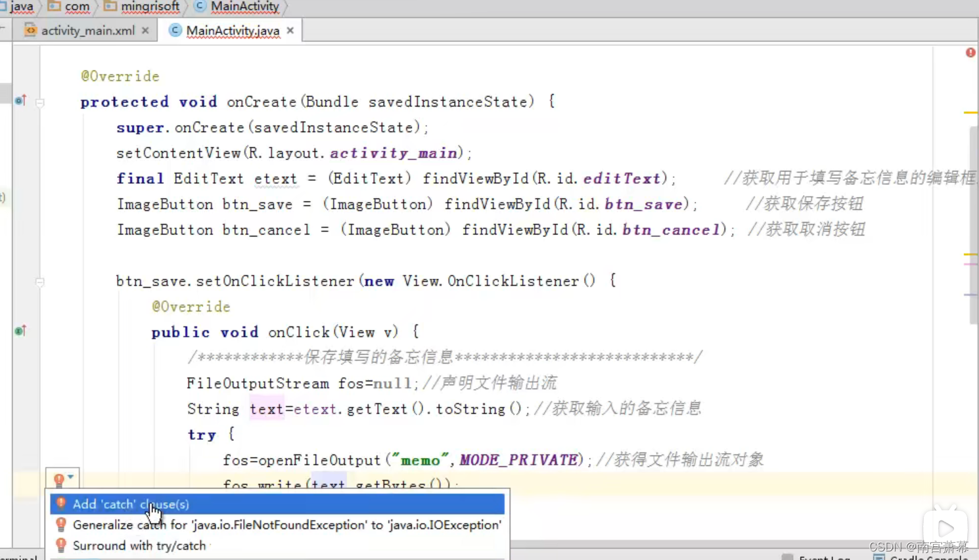
Task: Close the activity_main.xml tab
Action: click(x=145, y=30)
